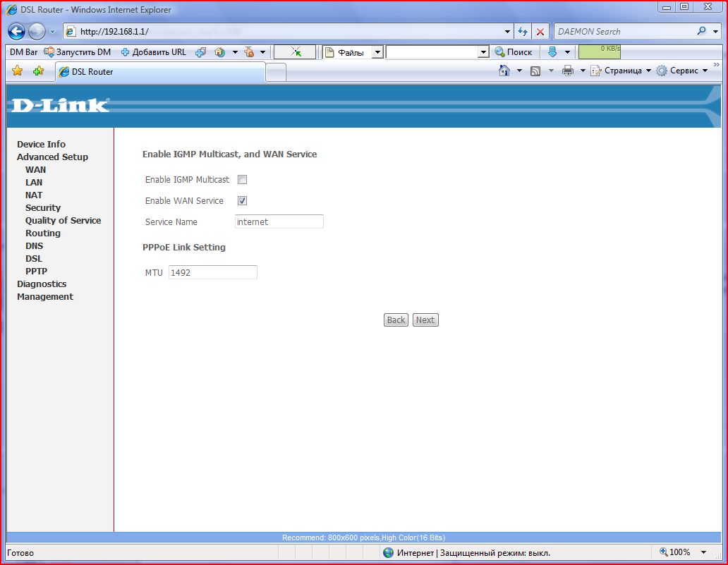The width and height of the screenshot is (728, 565).
Task: Open Routing settings in sidebar
Action: [43, 233]
